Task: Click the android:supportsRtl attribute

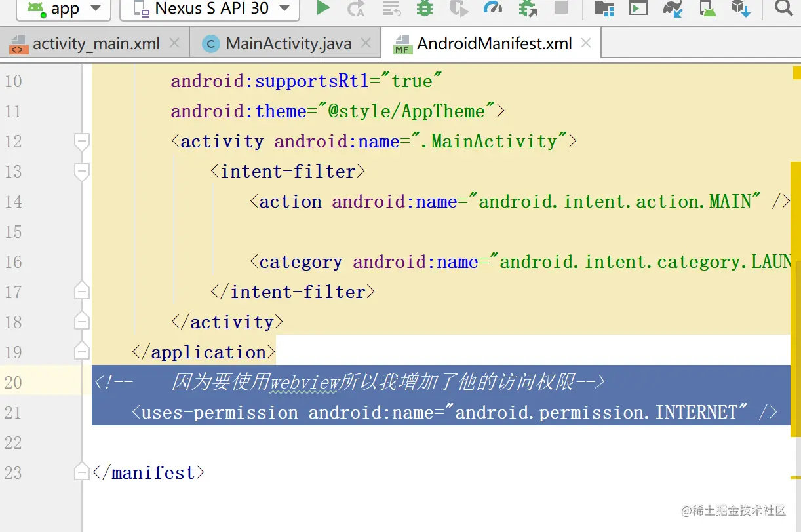Action: pos(270,81)
